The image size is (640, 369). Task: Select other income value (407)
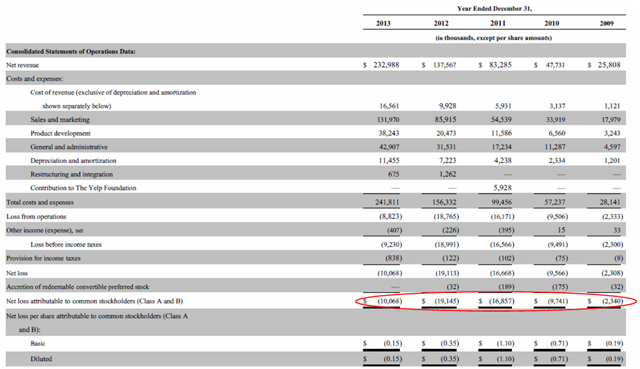(394, 231)
